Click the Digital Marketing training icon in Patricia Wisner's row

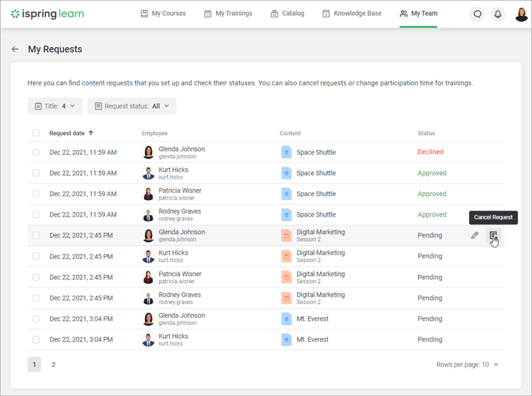click(286, 277)
